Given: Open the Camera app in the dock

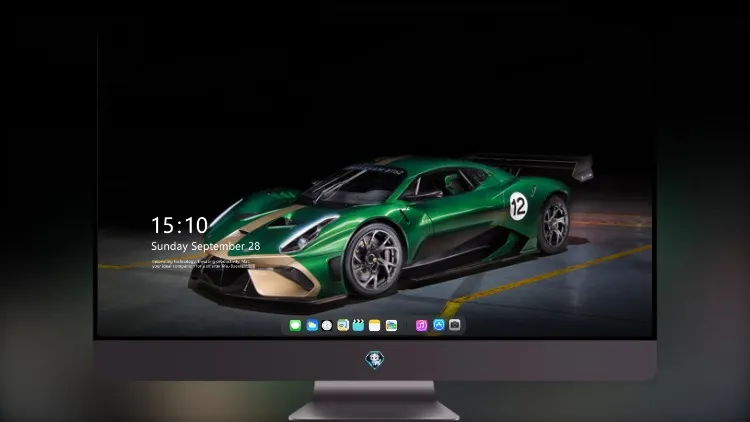Looking at the screenshot, I should point(455,325).
